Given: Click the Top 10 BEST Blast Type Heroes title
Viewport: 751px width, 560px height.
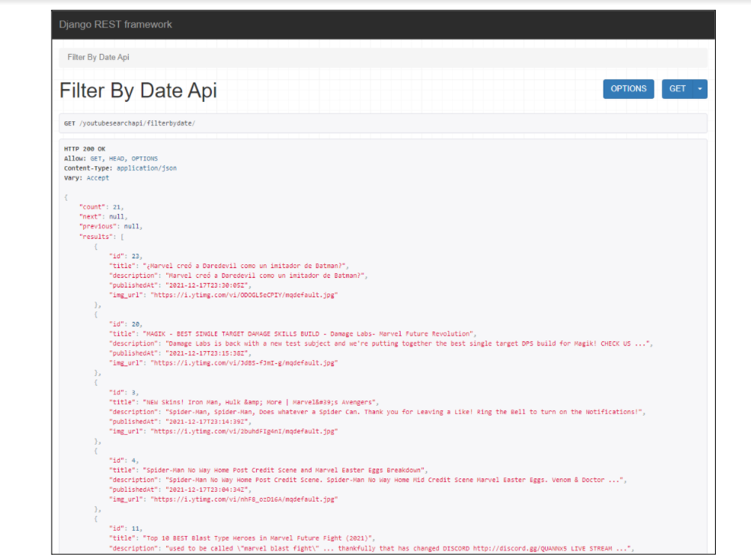Looking at the screenshot, I should click(242, 538).
